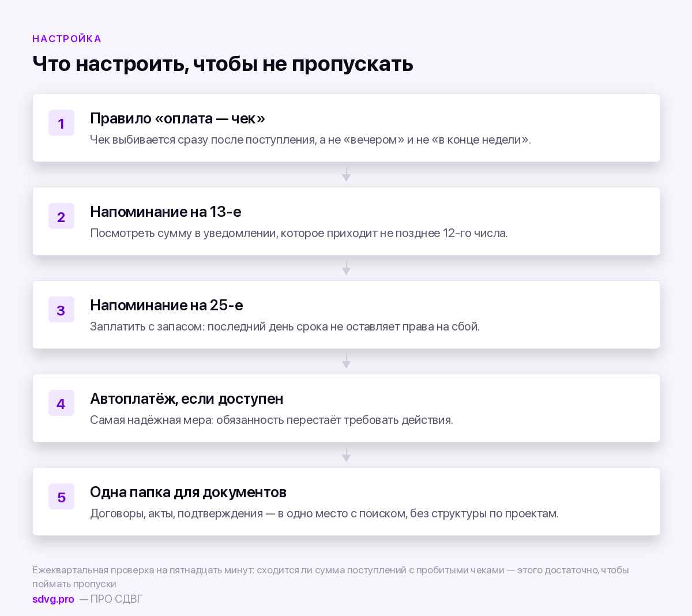This screenshot has width=692, height=616.
Task: Click the title "Напоминание на 25-е"
Action: coord(167,305)
